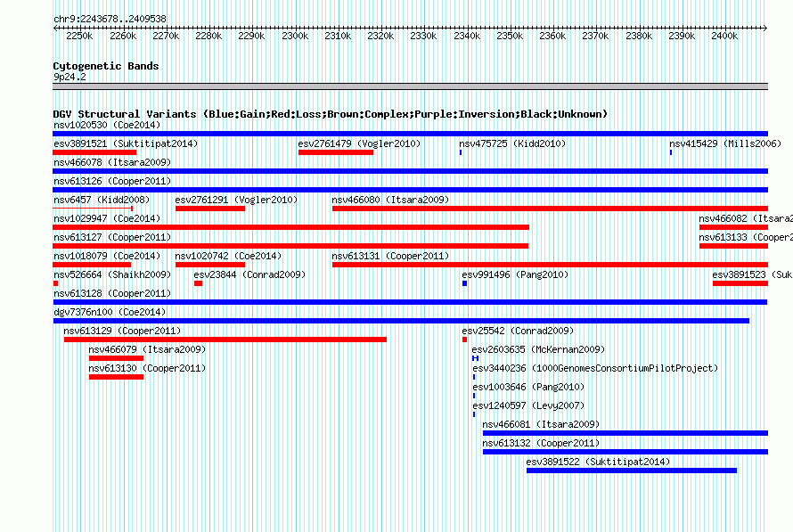Screen dimensions: 793x532
Task: Select nsv466080 (Itsara2009) label
Action: 390,200
